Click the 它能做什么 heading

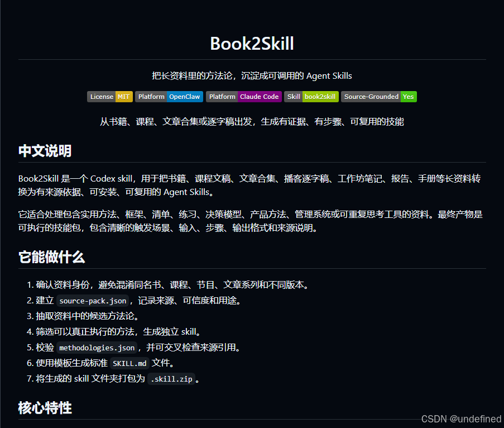tap(51, 257)
